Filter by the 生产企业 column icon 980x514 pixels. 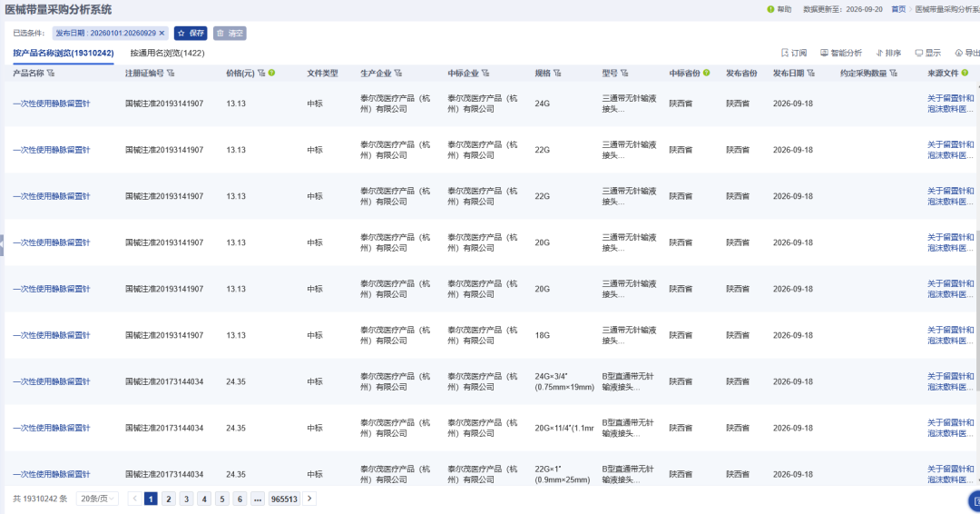398,74
